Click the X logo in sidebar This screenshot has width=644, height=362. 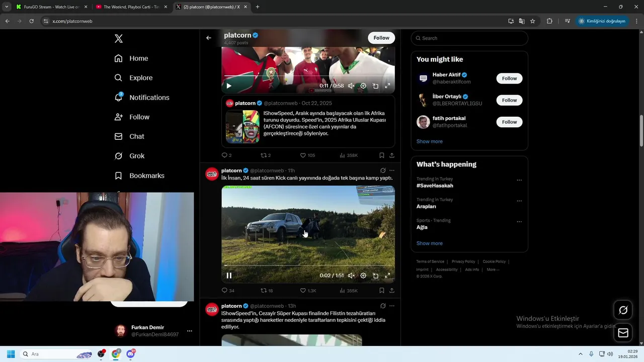(119, 39)
